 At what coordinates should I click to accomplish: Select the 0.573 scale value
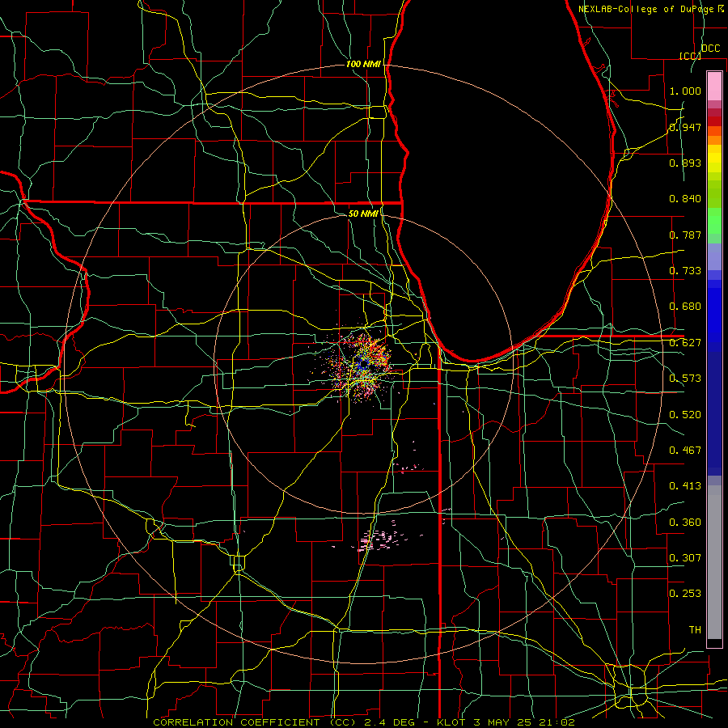685,379
